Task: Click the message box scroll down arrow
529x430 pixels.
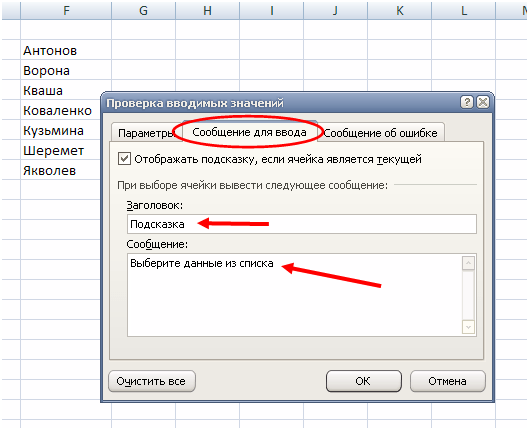Action: coord(468,327)
